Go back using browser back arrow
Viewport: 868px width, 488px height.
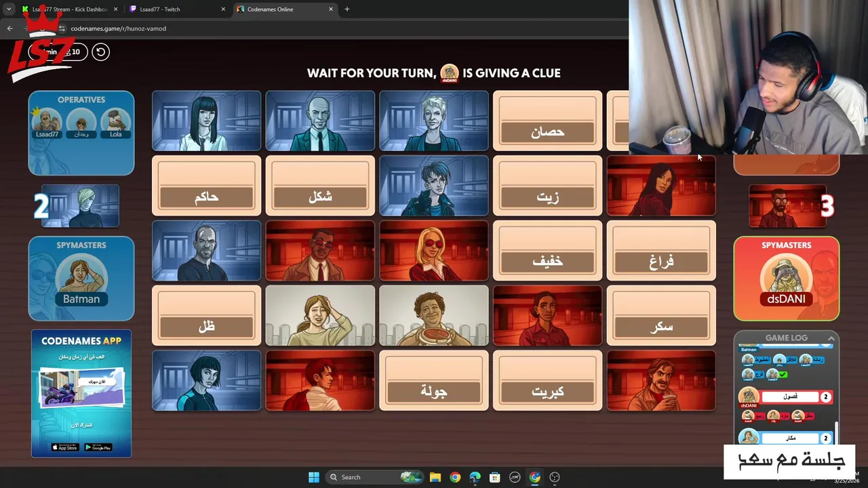(9, 28)
